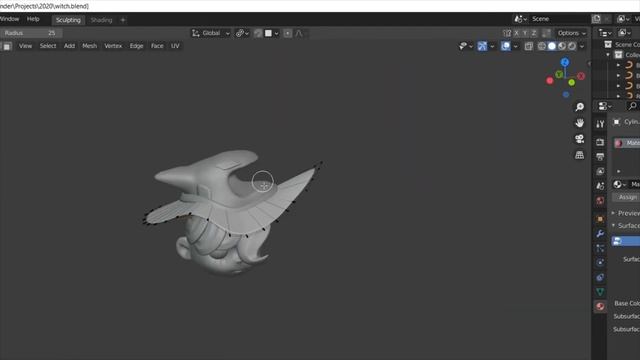Toggle X axis mirror
The image size is (640, 360).
coord(516,33)
